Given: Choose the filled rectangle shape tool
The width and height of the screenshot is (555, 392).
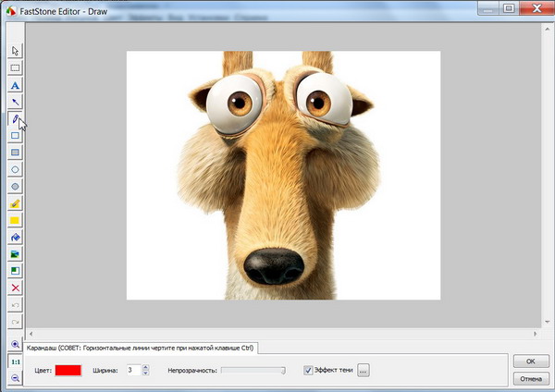Looking at the screenshot, I should 15,153.
